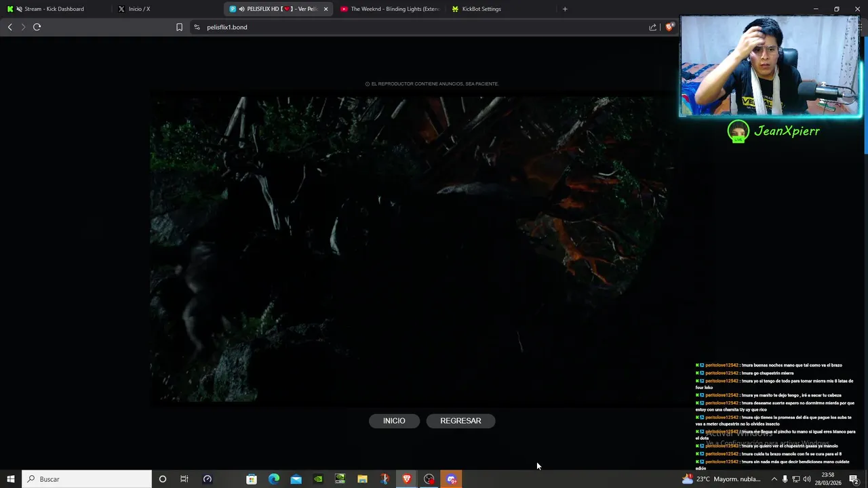
Task: Open the Mail app from taskbar
Action: pos(296,479)
